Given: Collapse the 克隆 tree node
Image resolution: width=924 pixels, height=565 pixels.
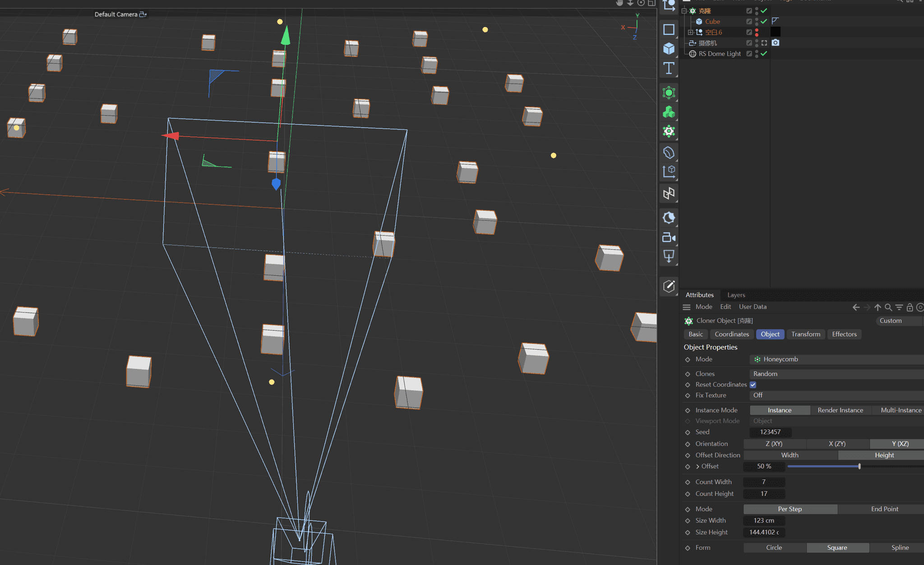Looking at the screenshot, I should (684, 11).
